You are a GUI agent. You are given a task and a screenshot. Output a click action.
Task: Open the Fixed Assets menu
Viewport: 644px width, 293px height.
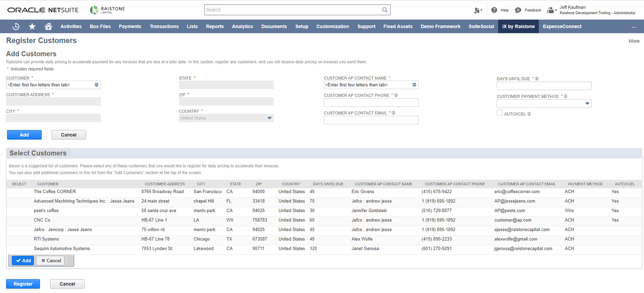click(x=398, y=27)
